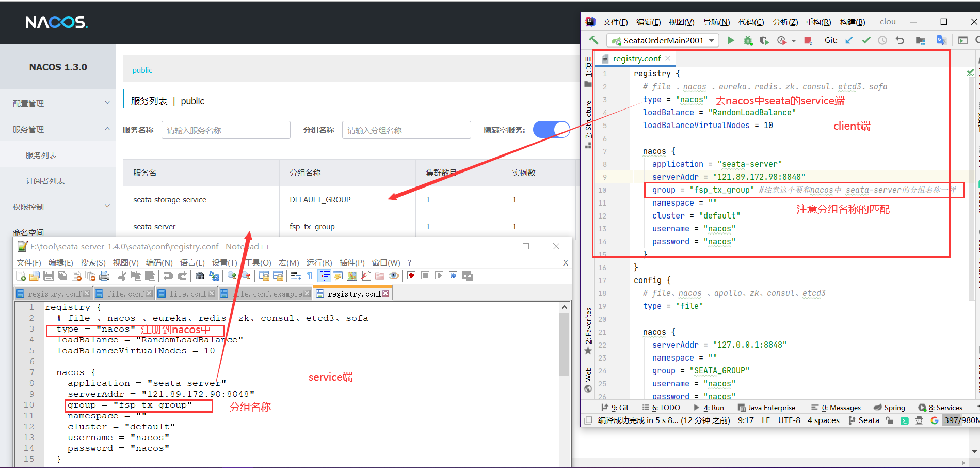The image size is (980, 468).
Task: Open the Spring tool window button
Action: coord(890,408)
